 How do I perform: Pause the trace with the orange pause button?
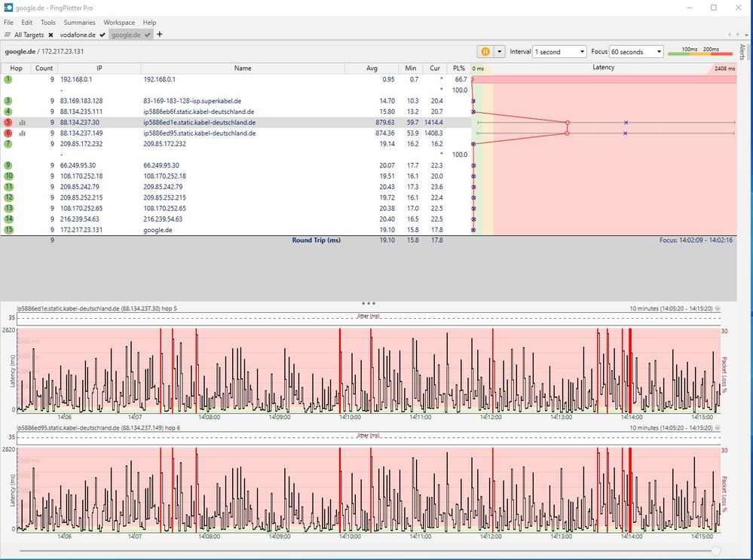point(485,52)
